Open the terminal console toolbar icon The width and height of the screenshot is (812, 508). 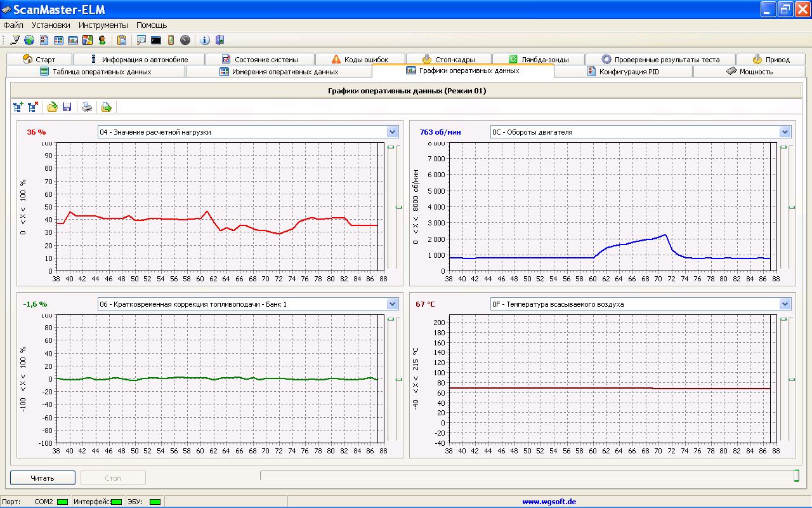(x=155, y=40)
